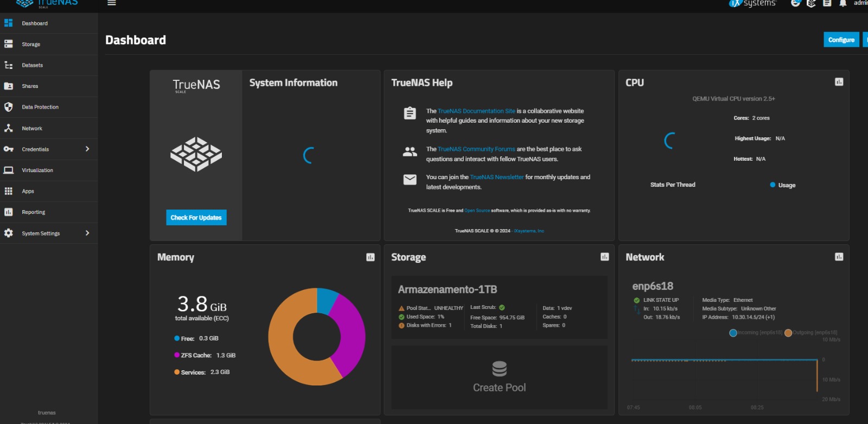Click the enp6s18 interface name
Viewport: 868px width, 424px height.
653,286
